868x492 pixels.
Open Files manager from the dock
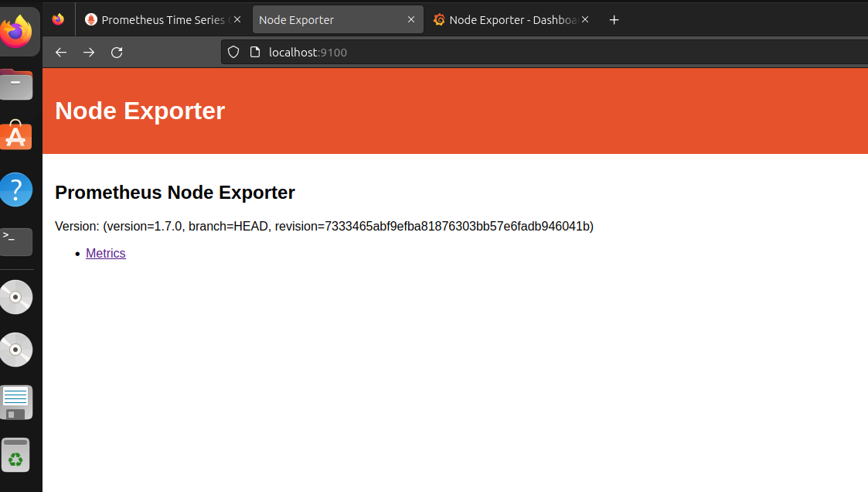tap(16, 84)
